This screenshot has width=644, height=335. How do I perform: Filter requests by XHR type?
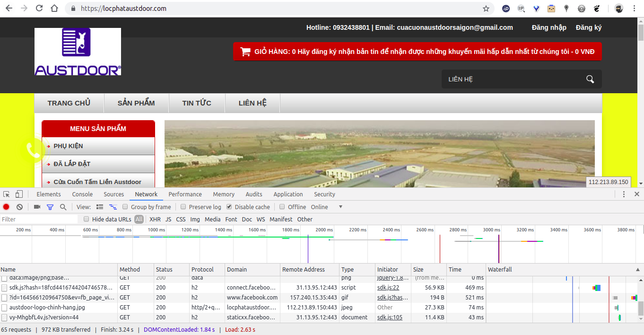click(x=155, y=219)
